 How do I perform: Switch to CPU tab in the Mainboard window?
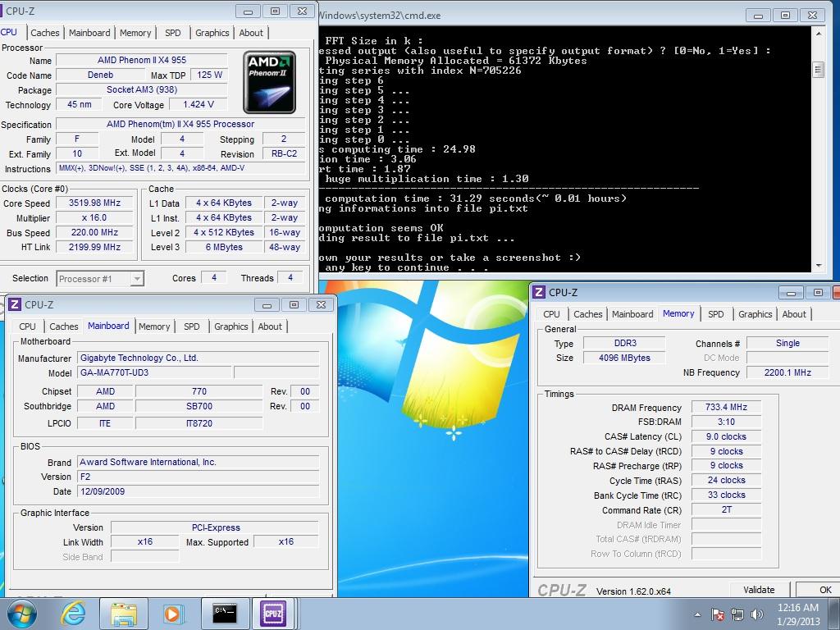tap(27, 326)
